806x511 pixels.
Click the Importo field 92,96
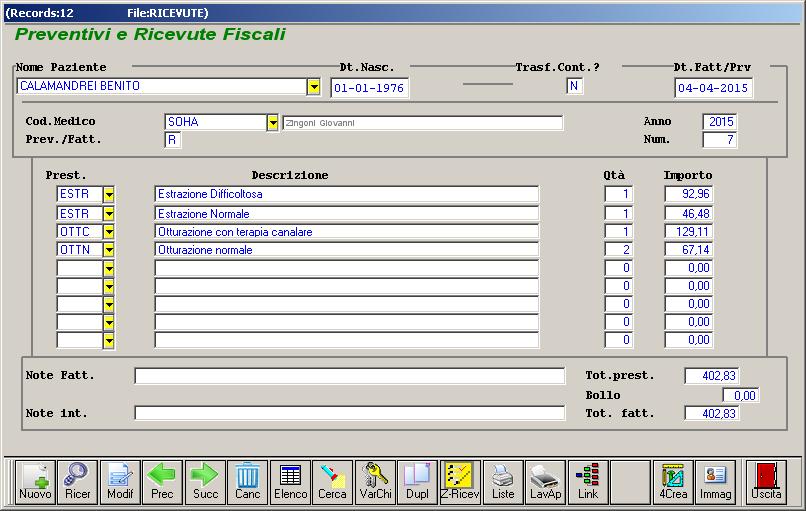tap(688, 194)
